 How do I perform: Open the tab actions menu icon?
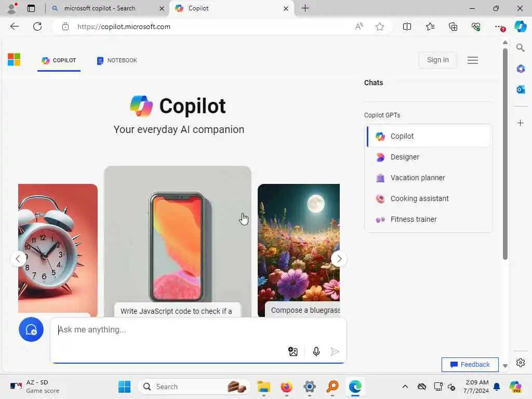[x=31, y=8]
